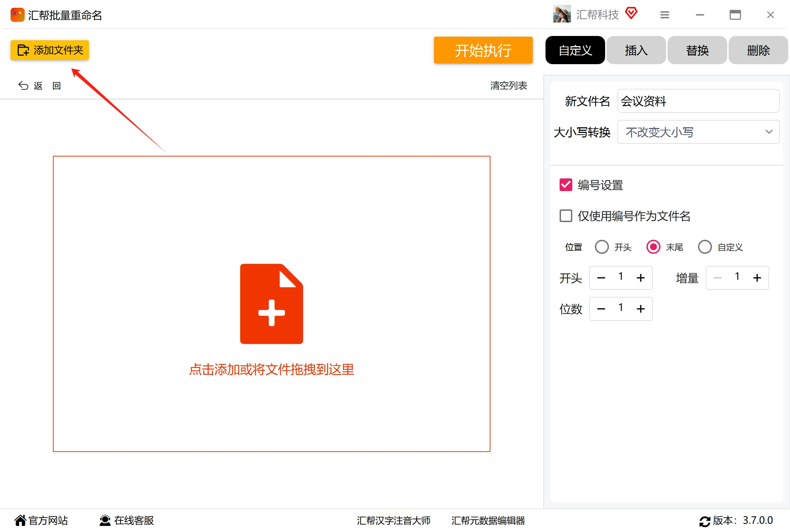Open 在线客服 support icon
This screenshot has height=532, width=790.
pos(105,520)
